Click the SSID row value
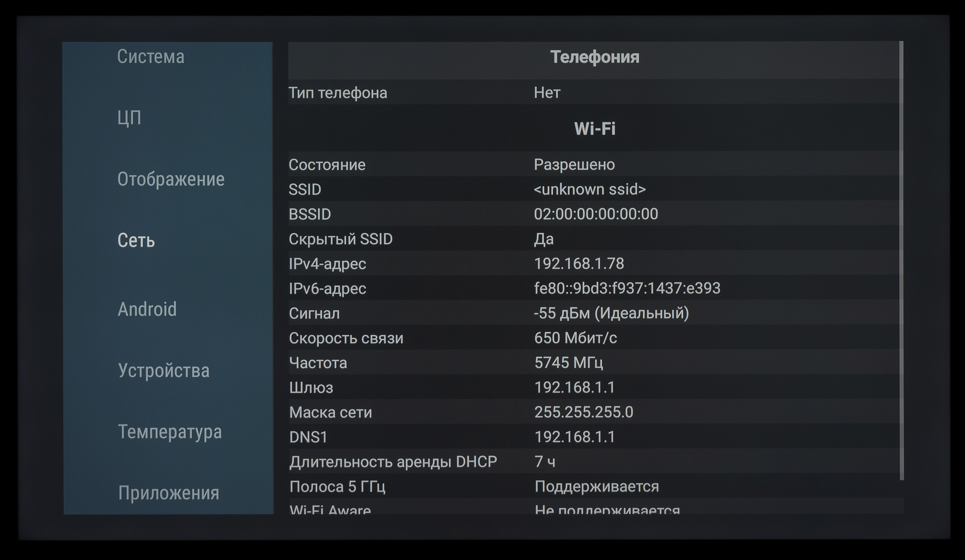This screenshot has height=560, width=965. pyautogui.click(x=589, y=189)
